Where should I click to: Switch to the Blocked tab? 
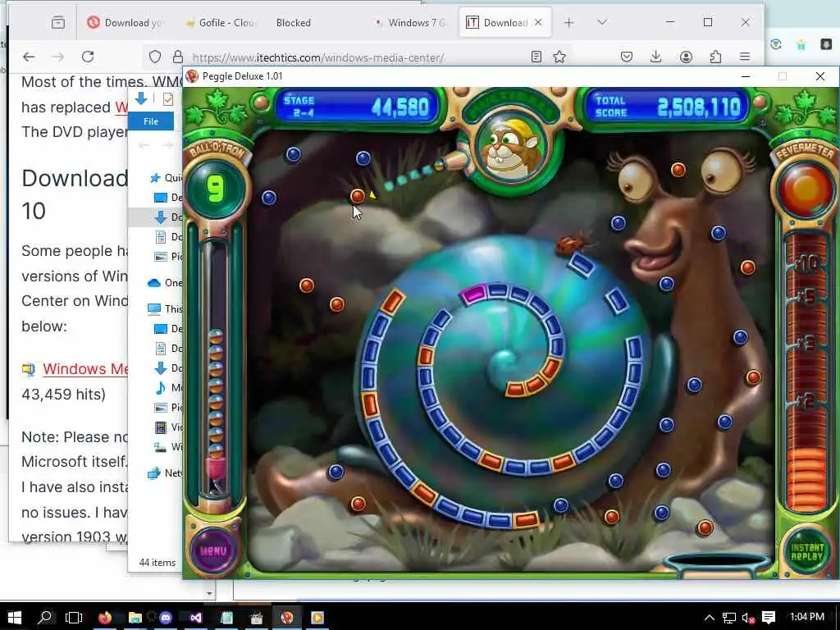pyautogui.click(x=293, y=22)
